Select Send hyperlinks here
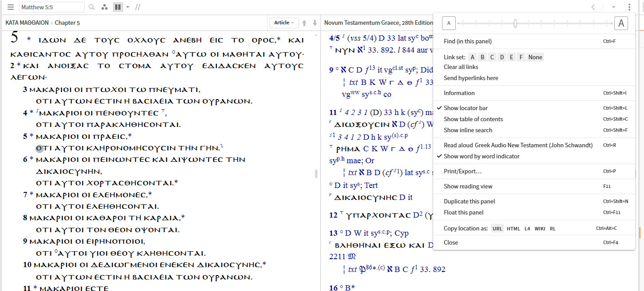 click(471, 78)
